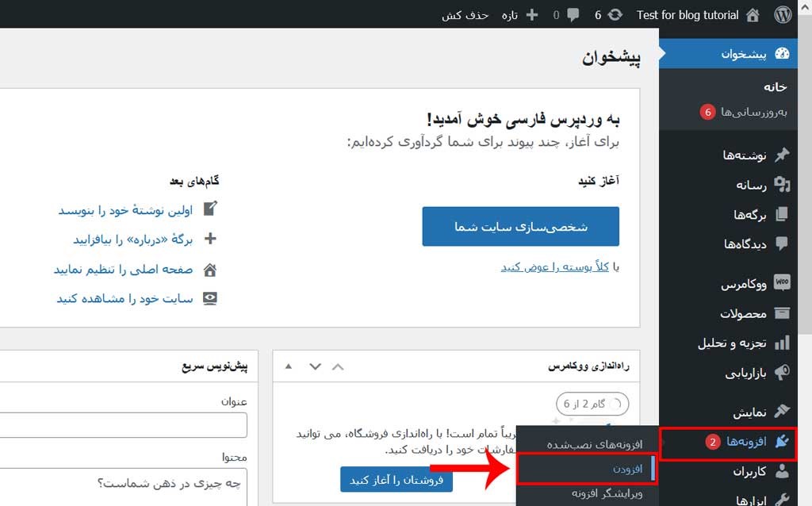Click the پیشخوان dashboard gauge icon
812x506 pixels.
tap(782, 53)
